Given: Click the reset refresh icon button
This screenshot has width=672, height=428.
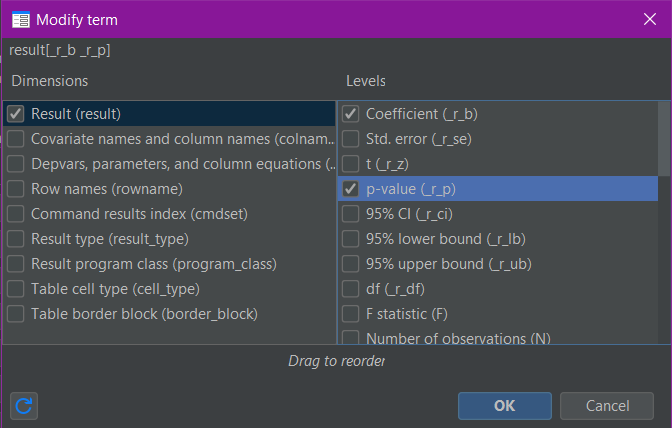Looking at the screenshot, I should pos(25,406).
